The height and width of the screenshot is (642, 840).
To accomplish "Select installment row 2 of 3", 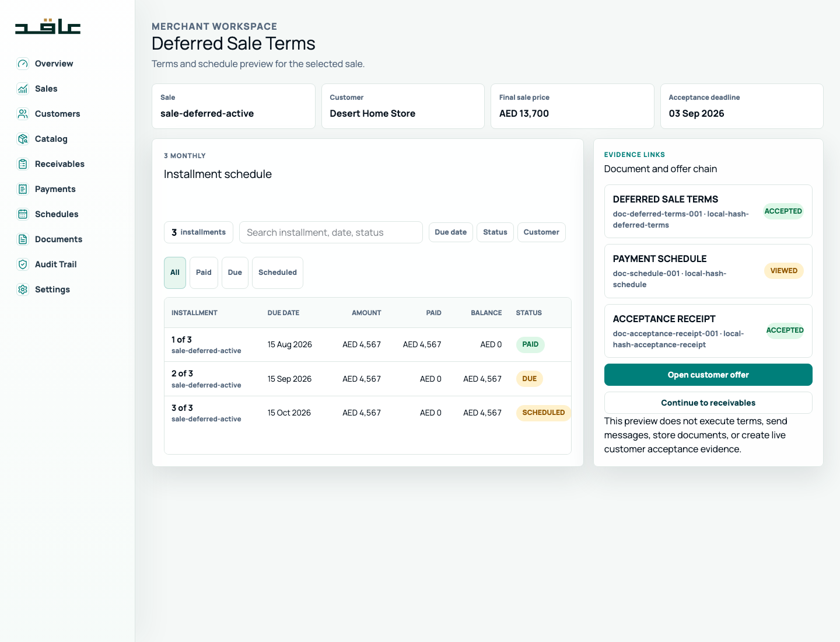I will point(367,379).
